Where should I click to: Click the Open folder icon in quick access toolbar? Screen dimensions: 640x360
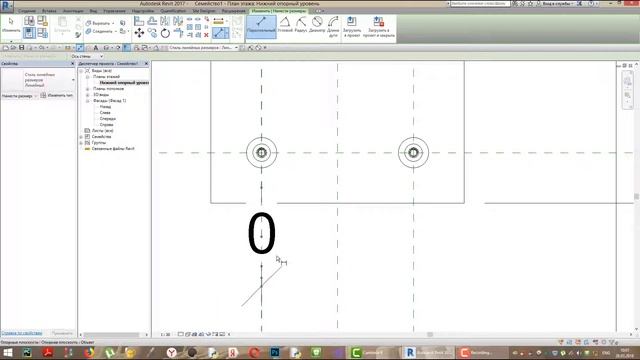[13, 48]
